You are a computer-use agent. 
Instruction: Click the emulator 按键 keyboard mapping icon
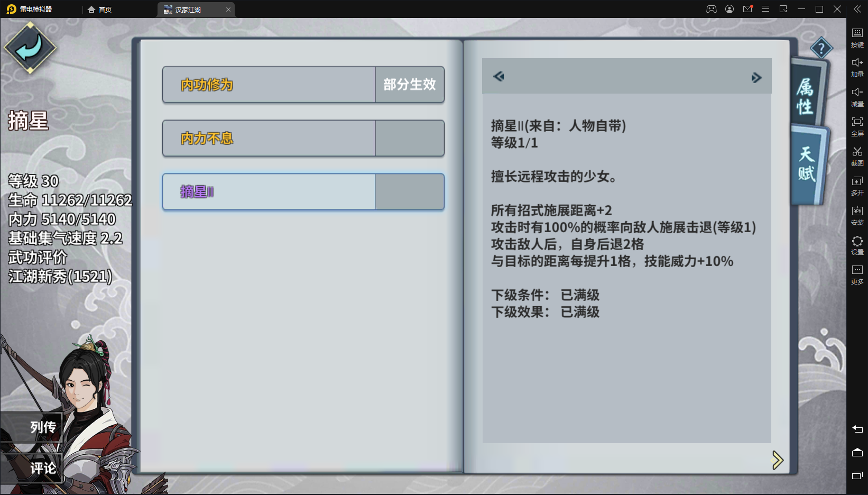tap(857, 38)
